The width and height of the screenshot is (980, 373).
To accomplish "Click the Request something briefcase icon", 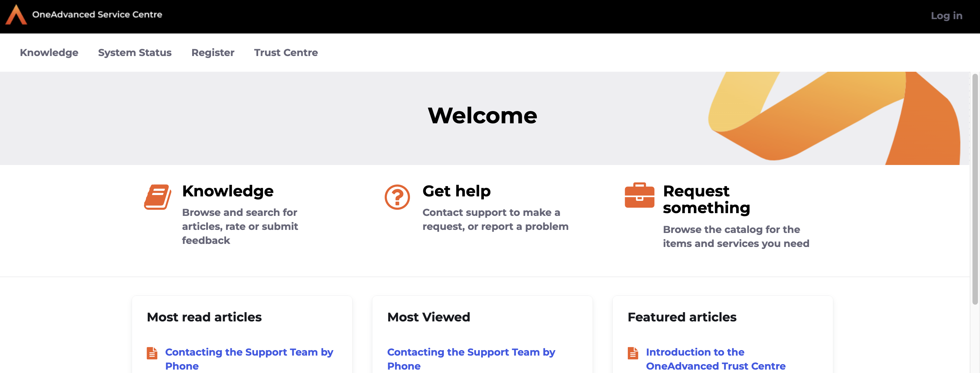I will pos(639,195).
